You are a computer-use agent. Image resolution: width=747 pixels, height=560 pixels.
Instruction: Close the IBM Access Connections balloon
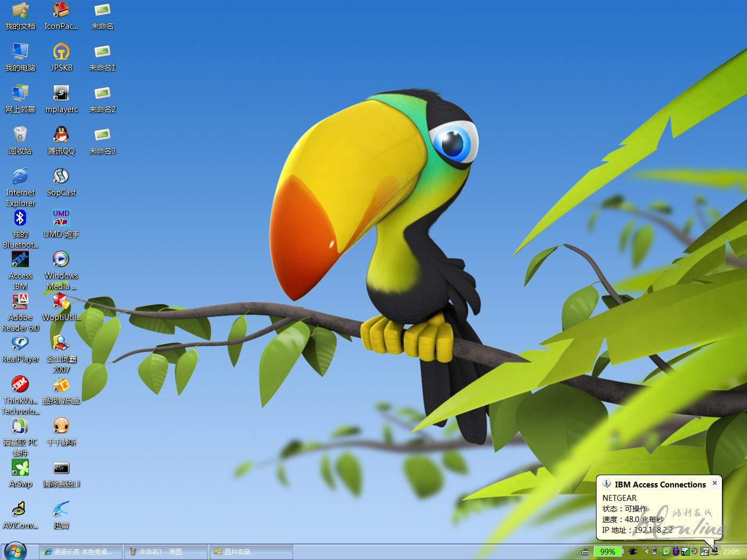pos(714,483)
